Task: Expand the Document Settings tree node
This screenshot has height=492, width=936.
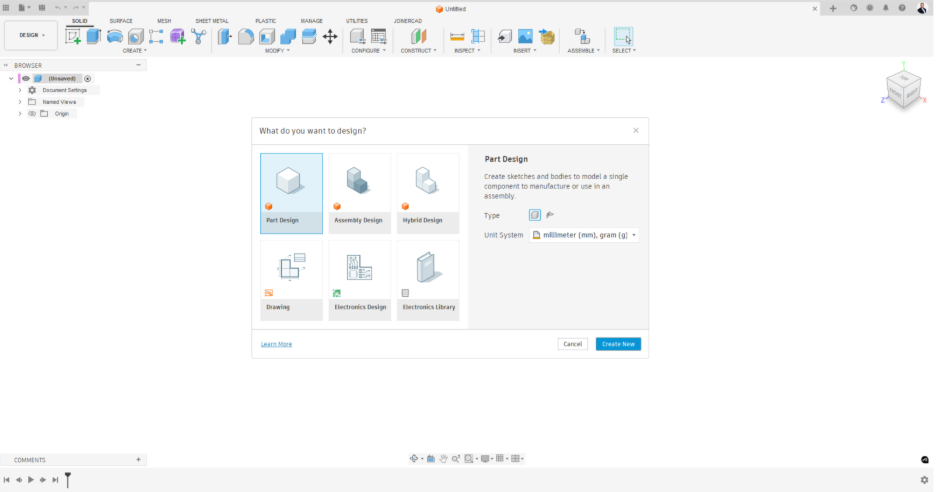Action: pyautogui.click(x=20, y=90)
